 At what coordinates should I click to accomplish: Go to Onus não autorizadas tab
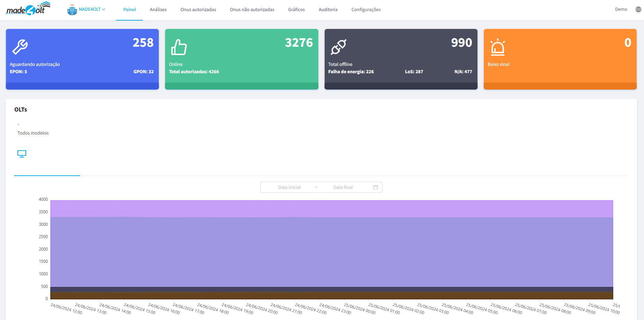tap(252, 10)
